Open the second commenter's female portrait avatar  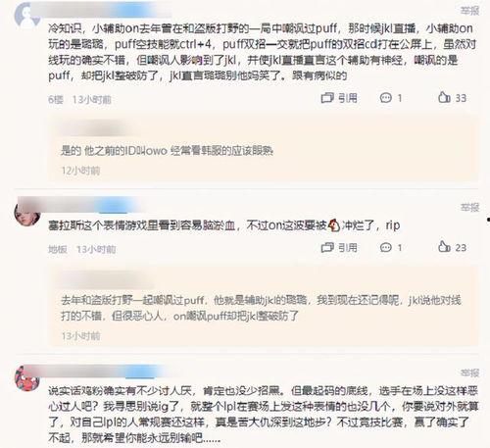27,213
